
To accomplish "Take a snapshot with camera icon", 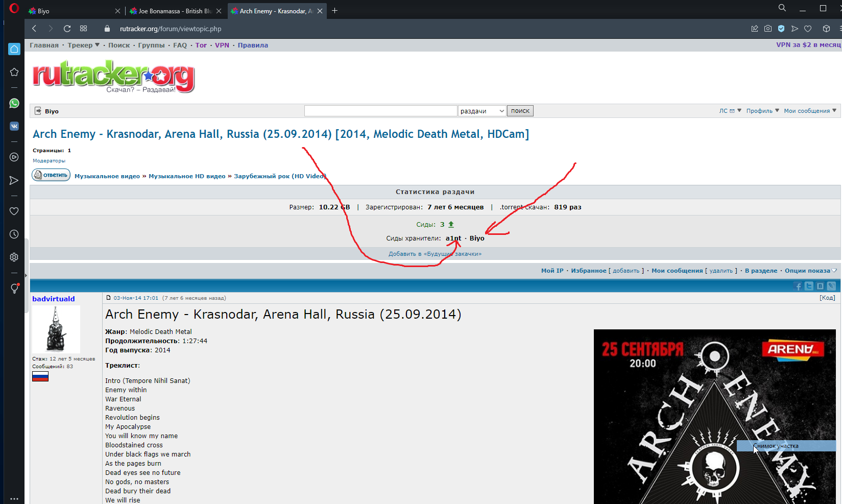I will click(x=768, y=29).
